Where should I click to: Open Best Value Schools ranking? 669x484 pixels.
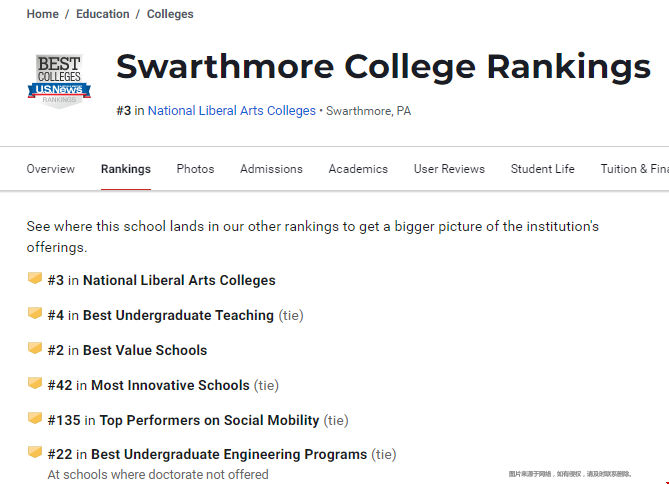[145, 350]
